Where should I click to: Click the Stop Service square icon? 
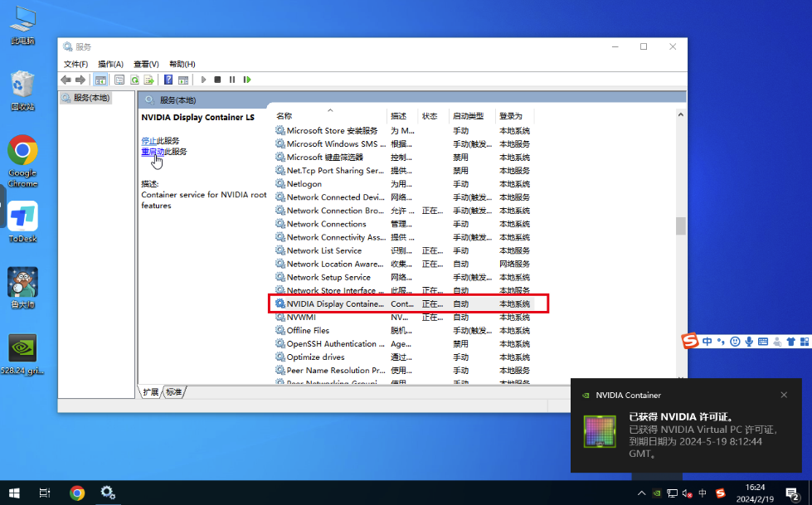[x=217, y=80]
